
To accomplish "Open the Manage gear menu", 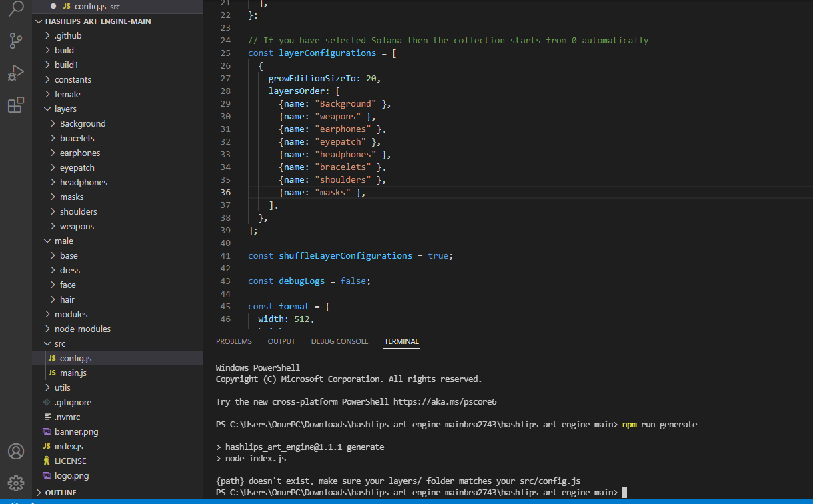I will 15,483.
